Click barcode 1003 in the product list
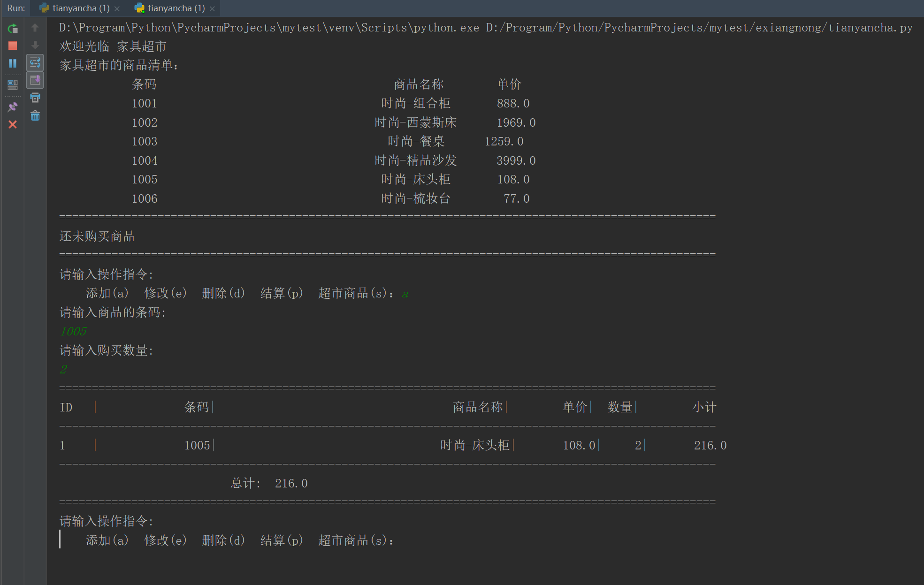The image size is (924, 585). point(145,141)
